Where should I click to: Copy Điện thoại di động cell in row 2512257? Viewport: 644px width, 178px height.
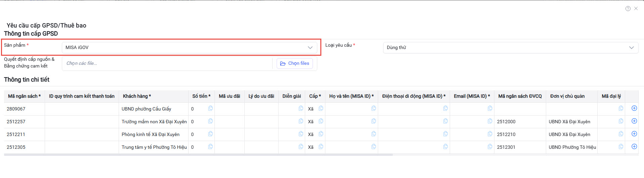pos(445,121)
